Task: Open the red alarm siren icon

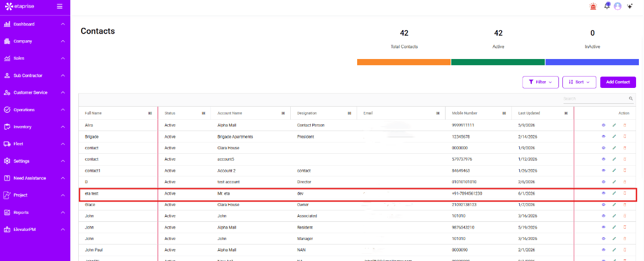Action: [x=592, y=6]
